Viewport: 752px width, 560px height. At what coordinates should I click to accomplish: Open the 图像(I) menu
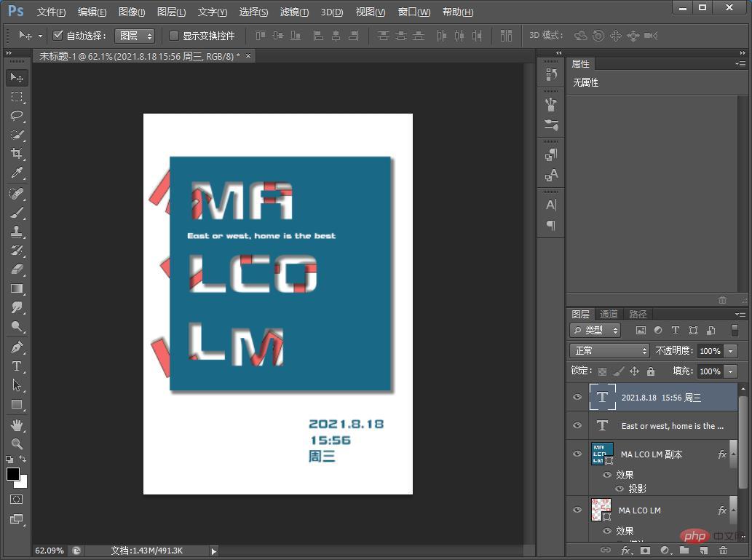132,12
